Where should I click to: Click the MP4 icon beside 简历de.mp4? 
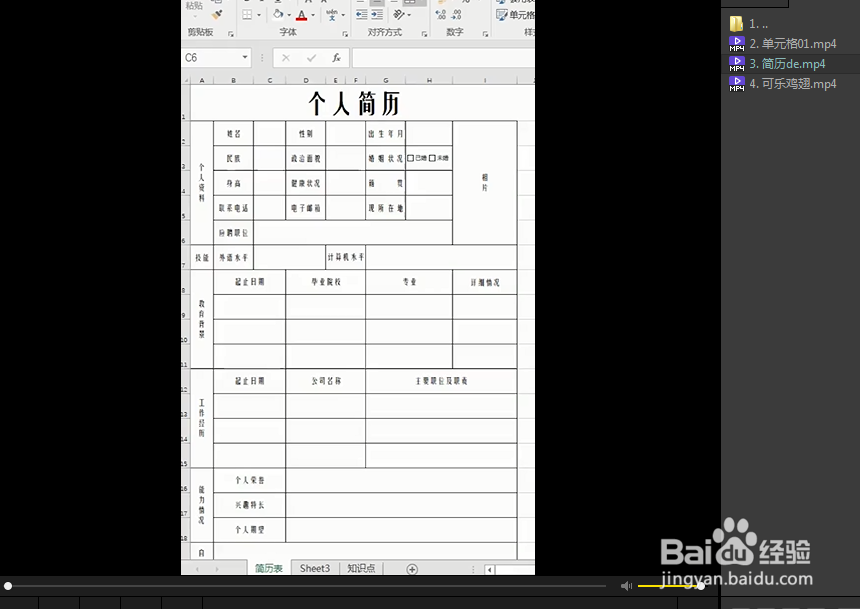[x=737, y=64]
